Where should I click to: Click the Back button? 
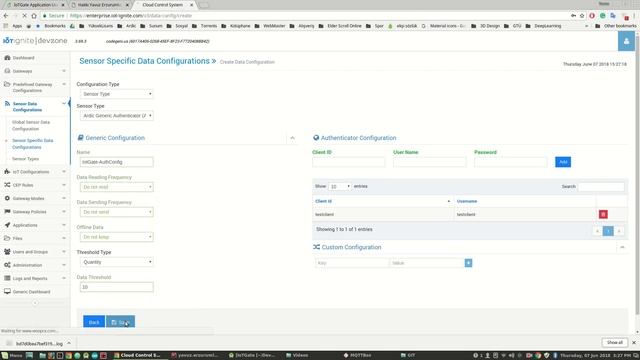tap(94, 322)
